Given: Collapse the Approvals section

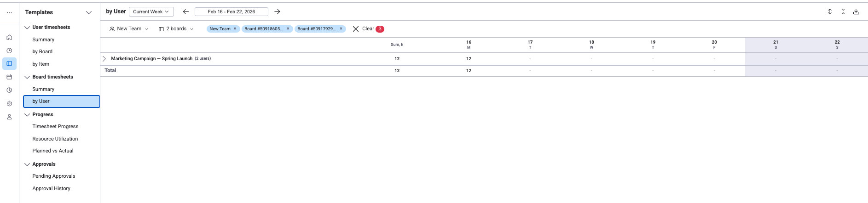Looking at the screenshot, I should 27,164.
